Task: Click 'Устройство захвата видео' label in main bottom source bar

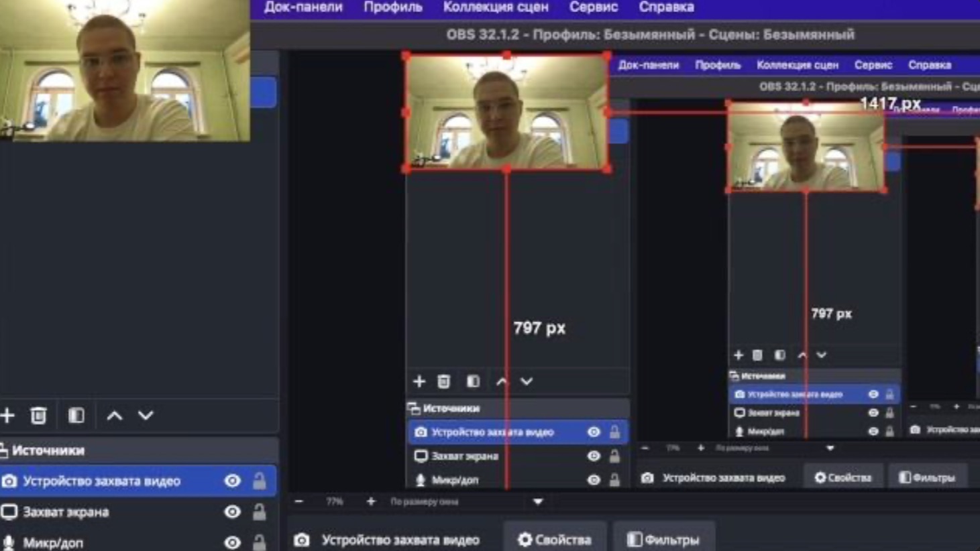Action: pyautogui.click(x=400, y=540)
